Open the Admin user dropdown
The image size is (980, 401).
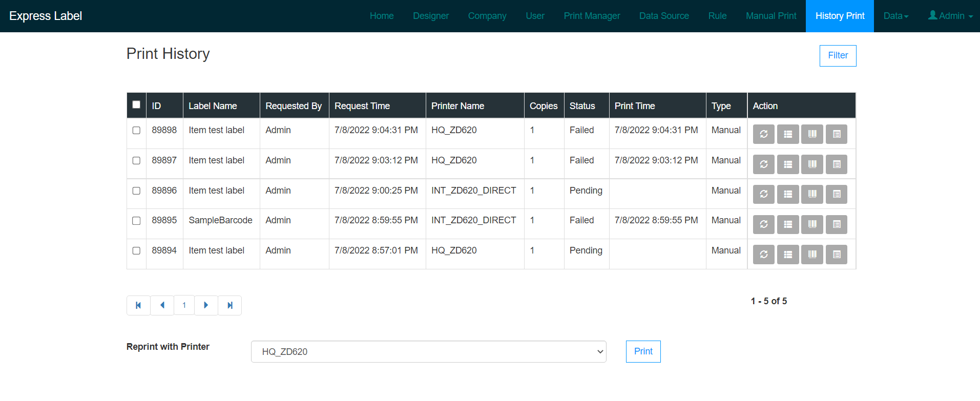point(950,16)
